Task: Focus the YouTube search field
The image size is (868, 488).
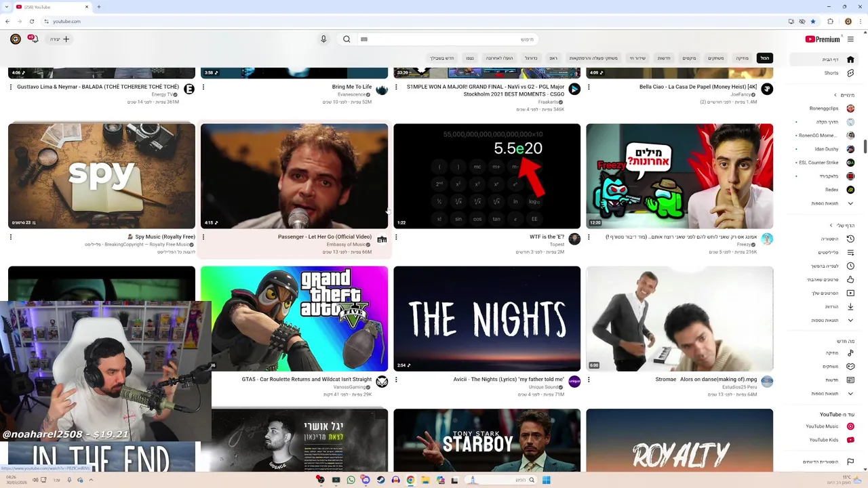Action: (448, 39)
